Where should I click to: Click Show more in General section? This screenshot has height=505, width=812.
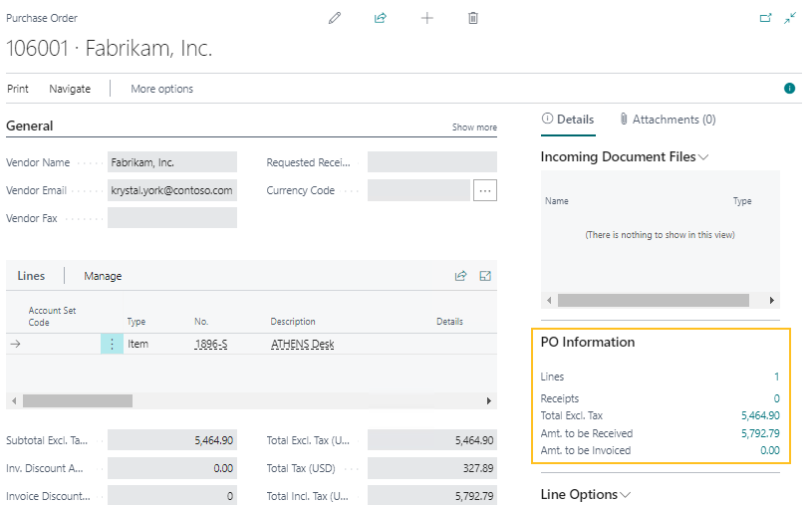click(x=474, y=127)
